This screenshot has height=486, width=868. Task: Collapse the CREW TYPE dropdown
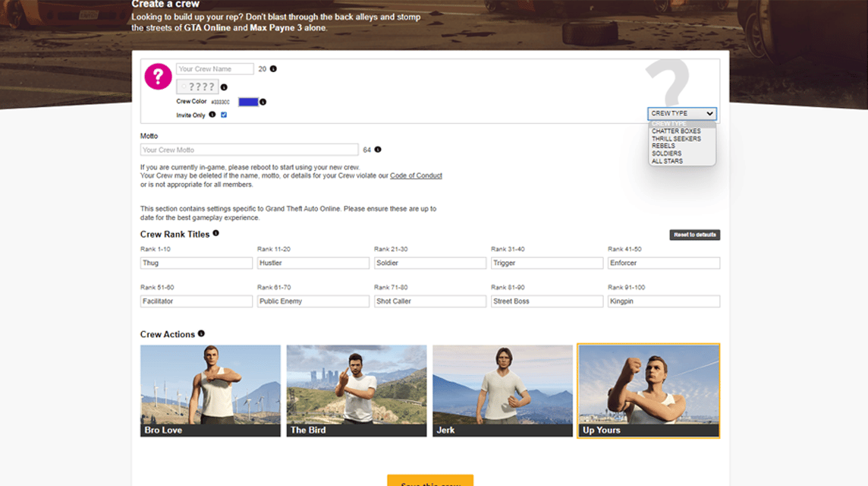682,113
